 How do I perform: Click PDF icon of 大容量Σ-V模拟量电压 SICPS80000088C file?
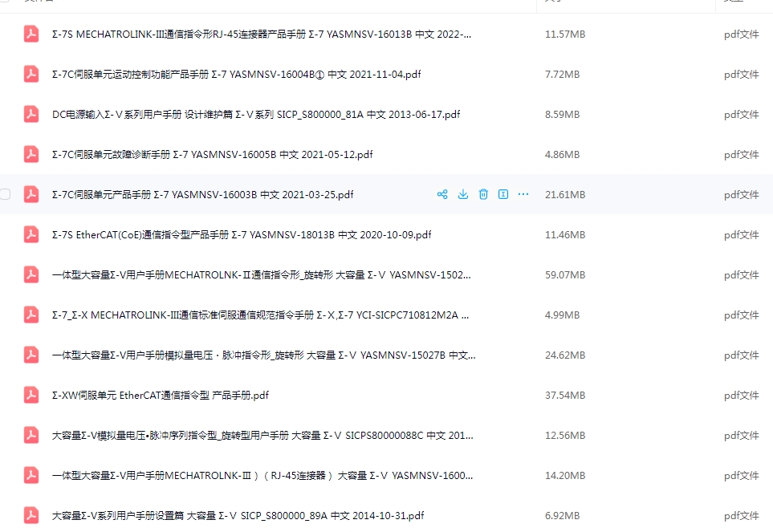[31, 435]
